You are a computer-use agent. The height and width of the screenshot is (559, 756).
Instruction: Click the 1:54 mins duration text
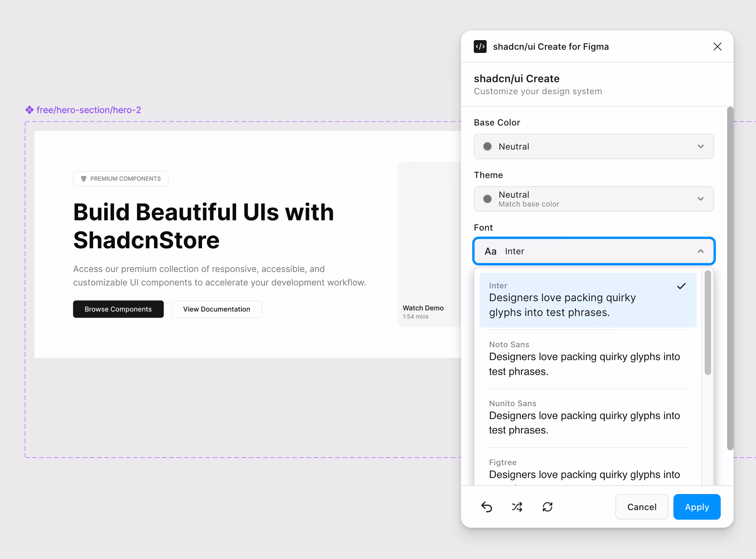pos(416,317)
